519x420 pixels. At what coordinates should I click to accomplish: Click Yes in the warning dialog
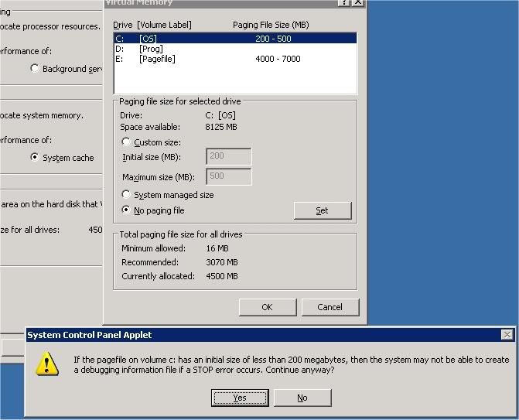point(240,398)
